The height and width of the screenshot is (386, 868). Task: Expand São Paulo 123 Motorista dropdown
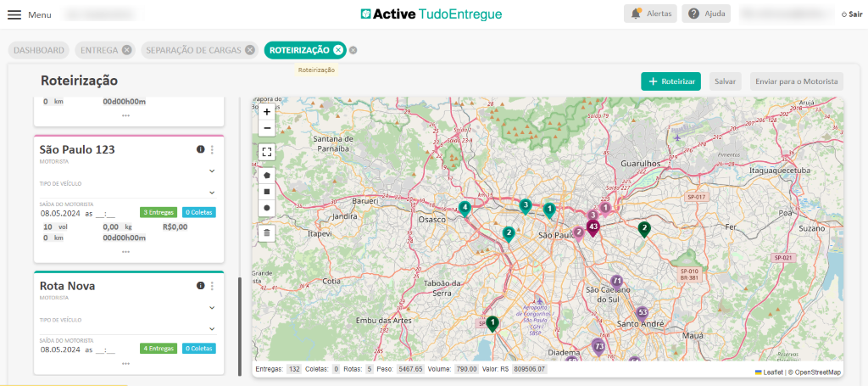coord(211,171)
